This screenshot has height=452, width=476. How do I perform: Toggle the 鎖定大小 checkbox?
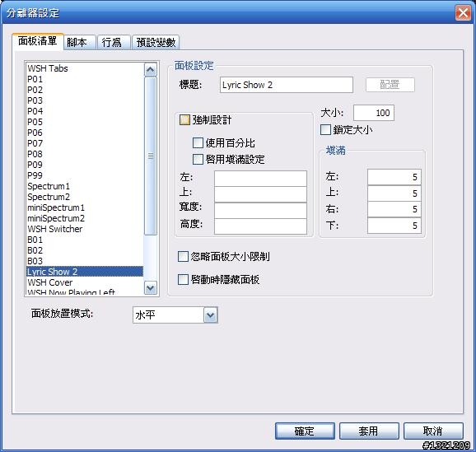pos(325,129)
